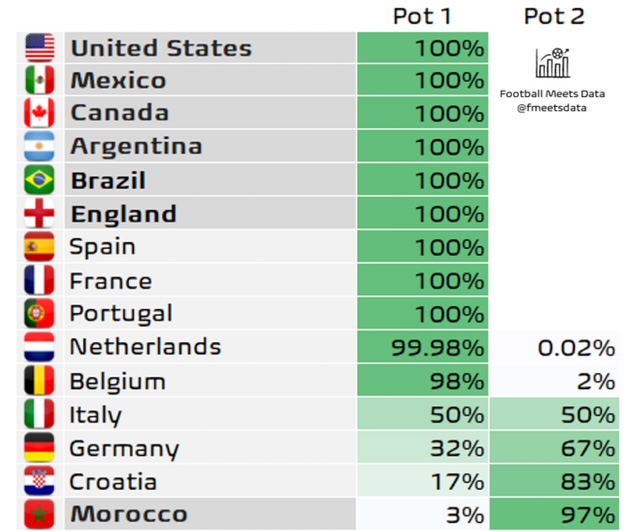Viewport: 640px width, 532px height.
Task: Select the England flag icon
Action: pyautogui.click(x=39, y=214)
